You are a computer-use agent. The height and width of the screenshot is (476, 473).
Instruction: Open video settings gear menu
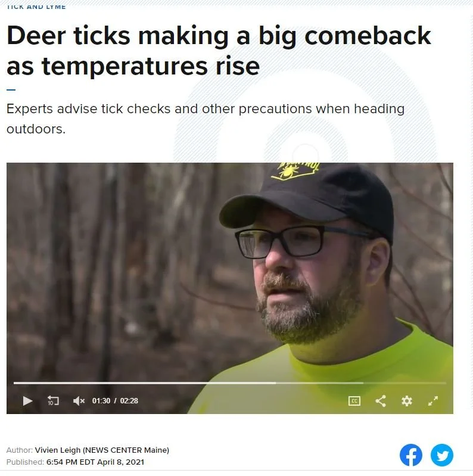click(x=407, y=401)
